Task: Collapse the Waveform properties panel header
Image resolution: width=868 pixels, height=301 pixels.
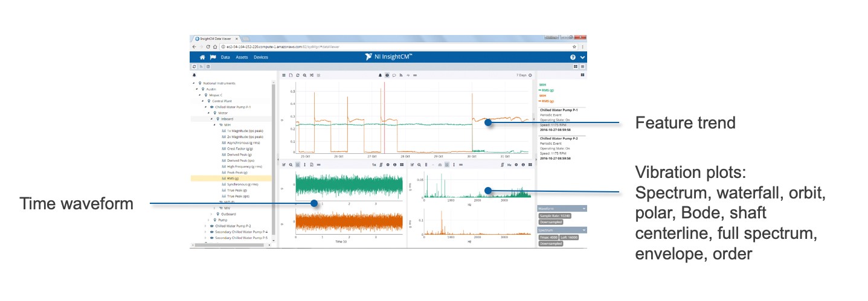Action: coord(562,209)
